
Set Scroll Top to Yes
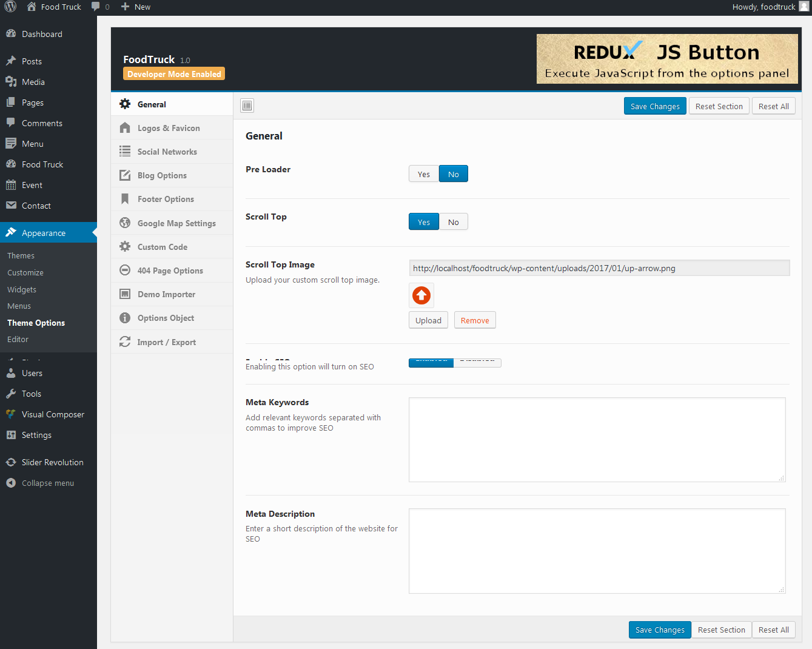tap(424, 222)
